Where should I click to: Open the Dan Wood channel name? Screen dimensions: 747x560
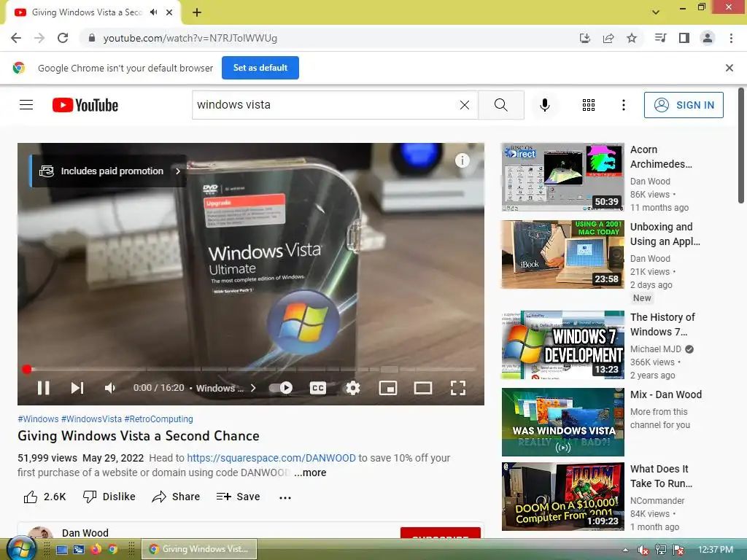[85, 532]
